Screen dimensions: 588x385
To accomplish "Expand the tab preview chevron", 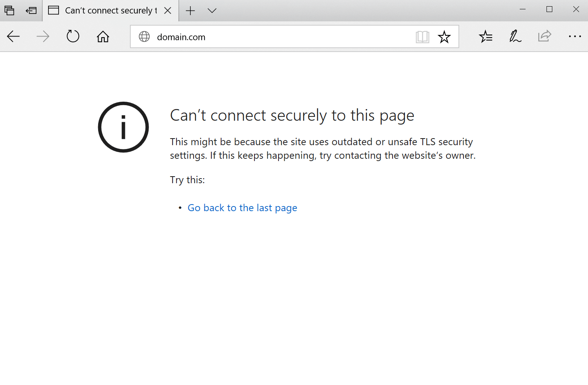I will 212,11.
